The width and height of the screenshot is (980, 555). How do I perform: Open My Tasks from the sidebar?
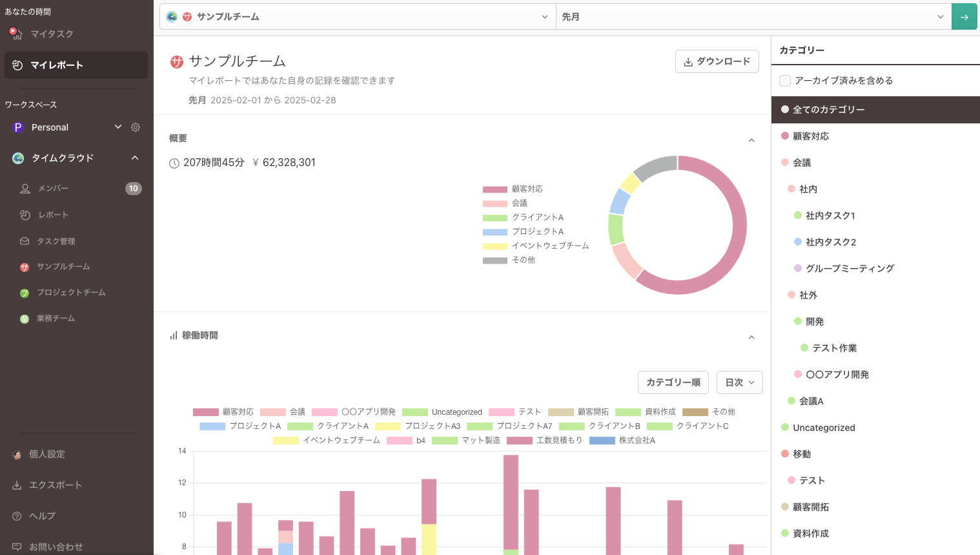pos(52,34)
